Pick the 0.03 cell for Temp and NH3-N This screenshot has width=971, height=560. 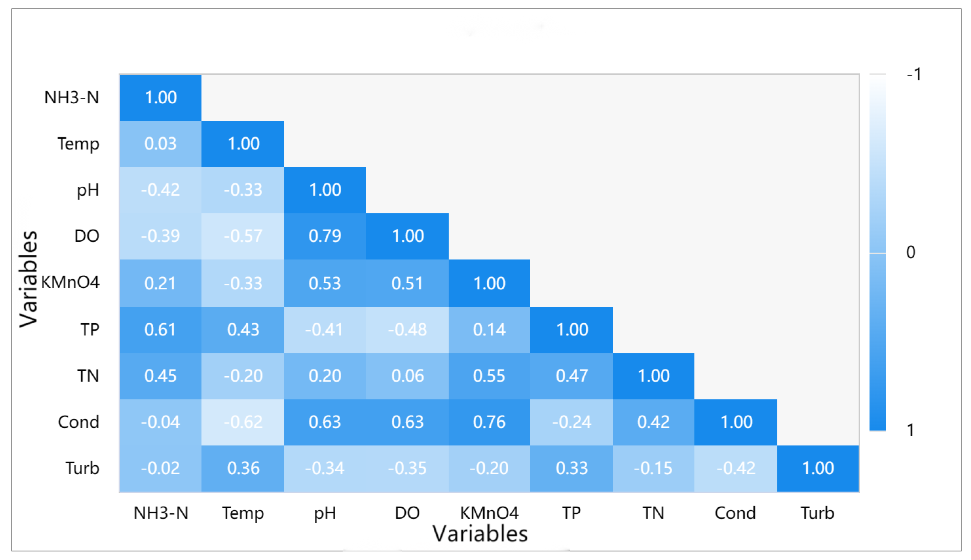[x=160, y=144]
